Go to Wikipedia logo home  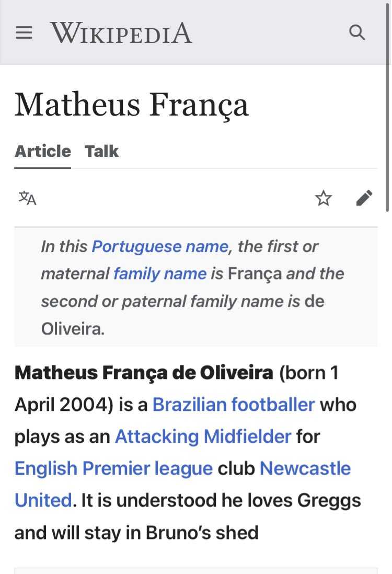coord(121,32)
